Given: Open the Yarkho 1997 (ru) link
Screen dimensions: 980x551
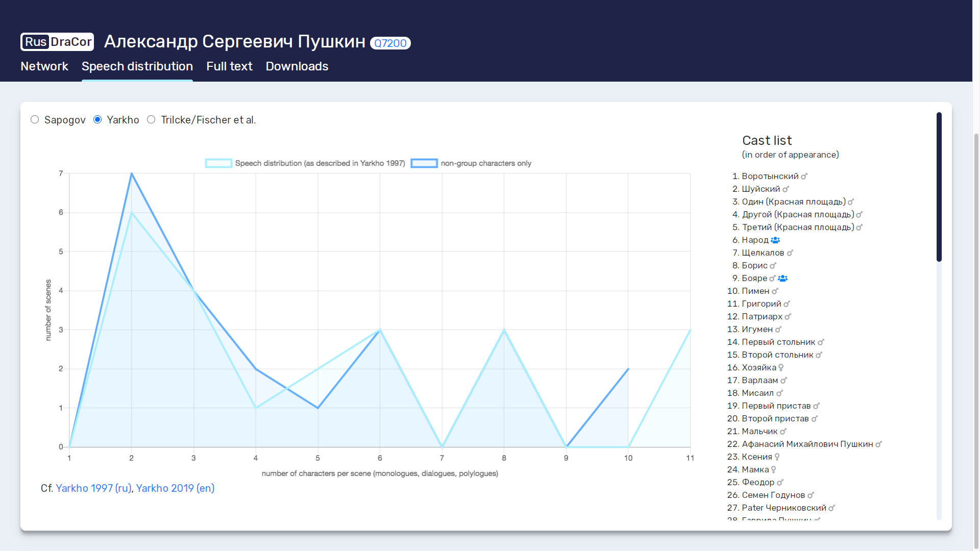Looking at the screenshot, I should [93, 488].
